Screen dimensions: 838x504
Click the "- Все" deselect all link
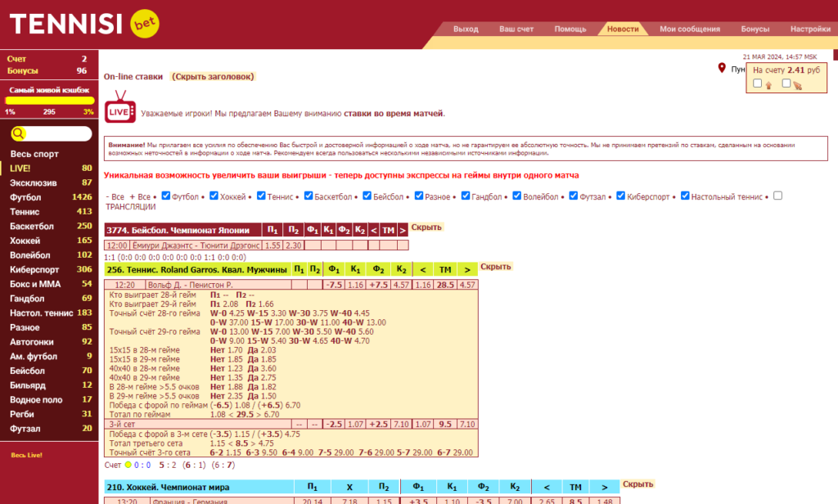coord(115,196)
